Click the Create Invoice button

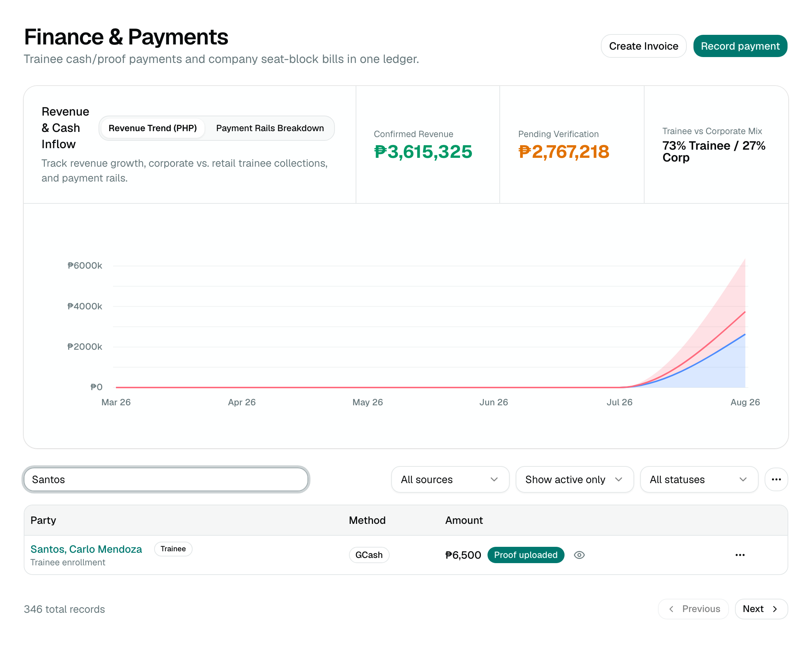pos(643,46)
